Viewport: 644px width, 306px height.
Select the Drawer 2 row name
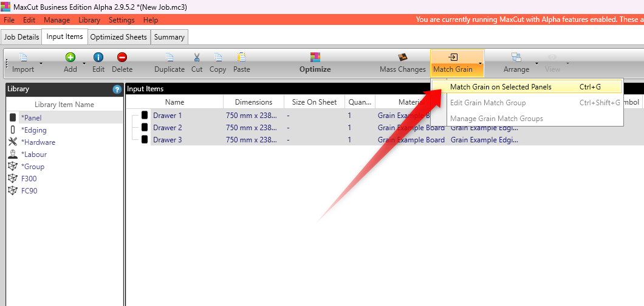pyautogui.click(x=167, y=128)
